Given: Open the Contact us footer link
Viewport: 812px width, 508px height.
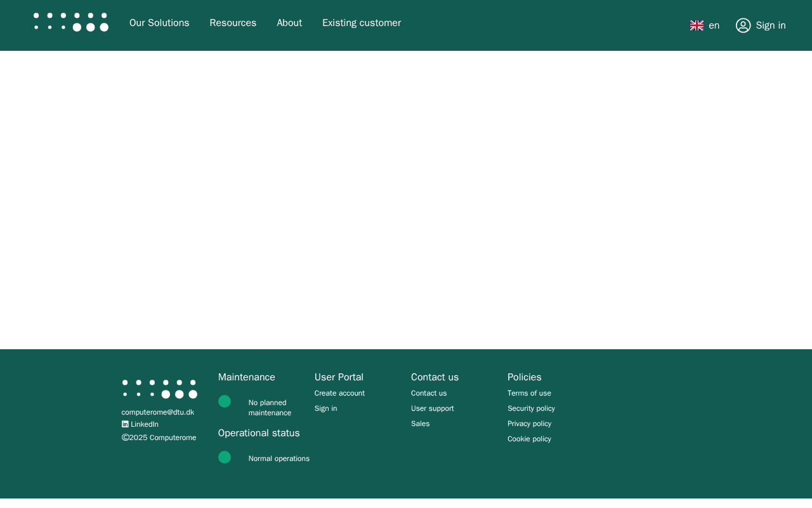Looking at the screenshot, I should [429, 393].
